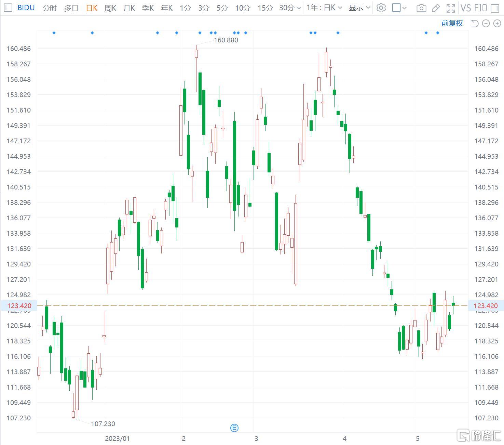The image size is (504, 445).
Task: Click the earnings E marker on timeline
Action: 234,428
